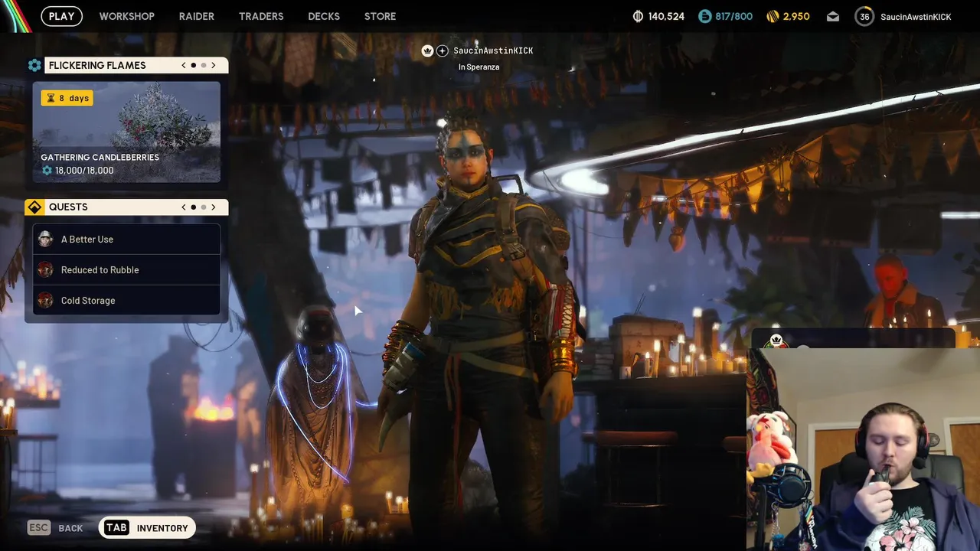Screen dimensions: 980x551
Task: Select second Quests page dot
Action: point(204,207)
